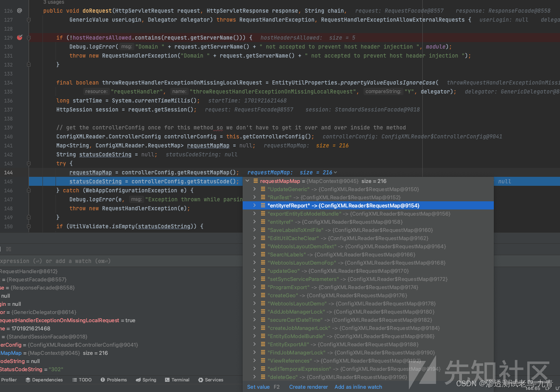Click the map icon beside requestMapMap root entry
The height and width of the screenshot is (392, 560).
[255, 181]
